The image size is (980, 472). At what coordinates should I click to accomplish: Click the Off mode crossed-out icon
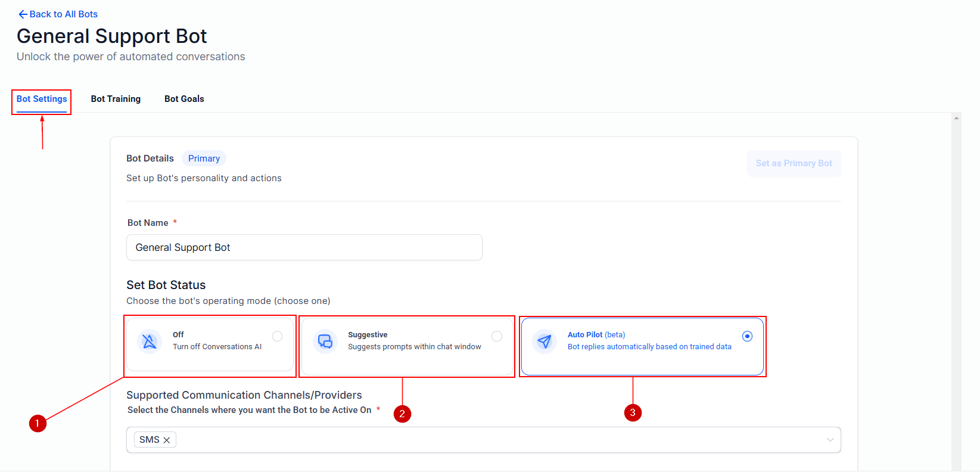pos(150,341)
